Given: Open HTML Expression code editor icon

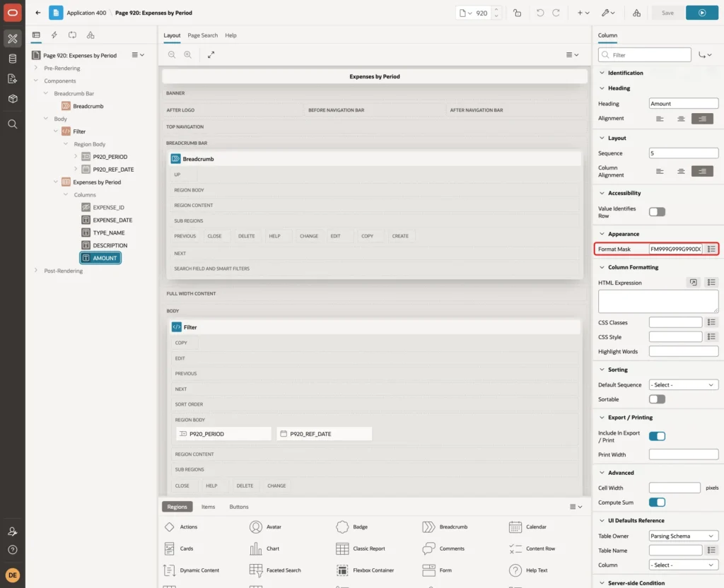Looking at the screenshot, I should coord(693,283).
